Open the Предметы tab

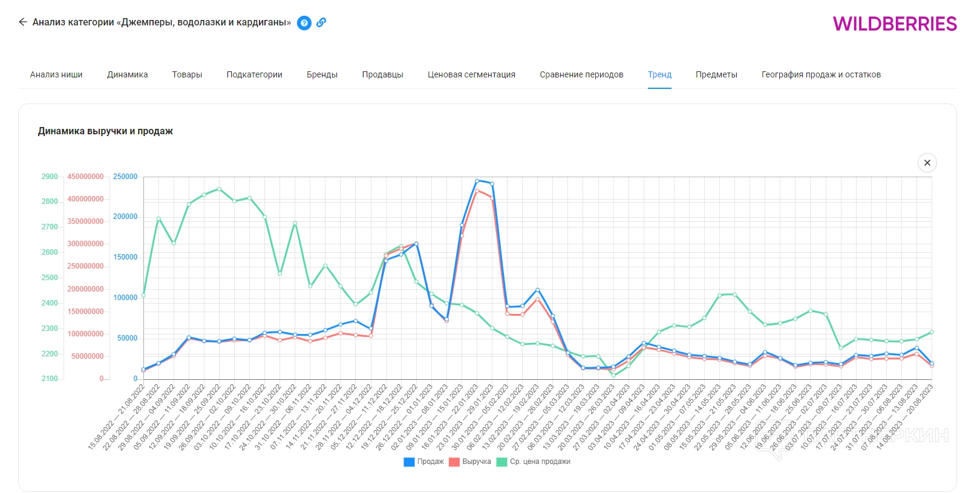tap(716, 74)
